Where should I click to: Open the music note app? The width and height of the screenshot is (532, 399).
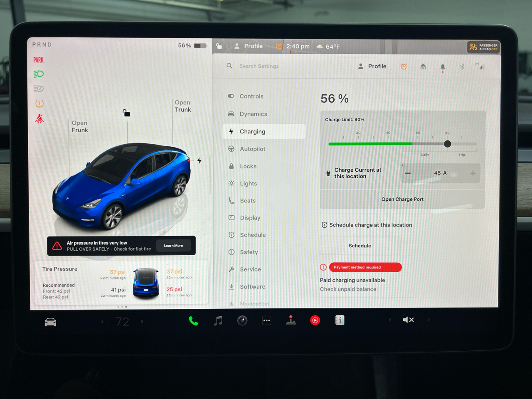point(218,320)
